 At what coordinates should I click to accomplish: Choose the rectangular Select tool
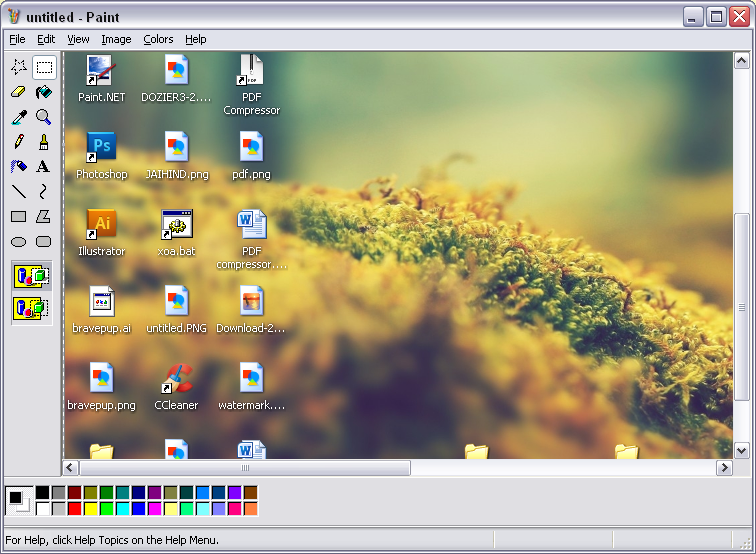click(44, 67)
